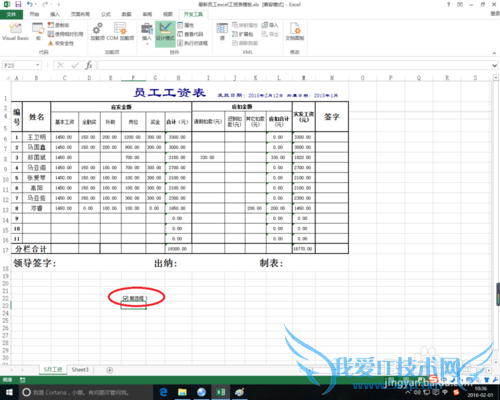
Task: Click the 王卫明 name cell
Action: [36, 137]
